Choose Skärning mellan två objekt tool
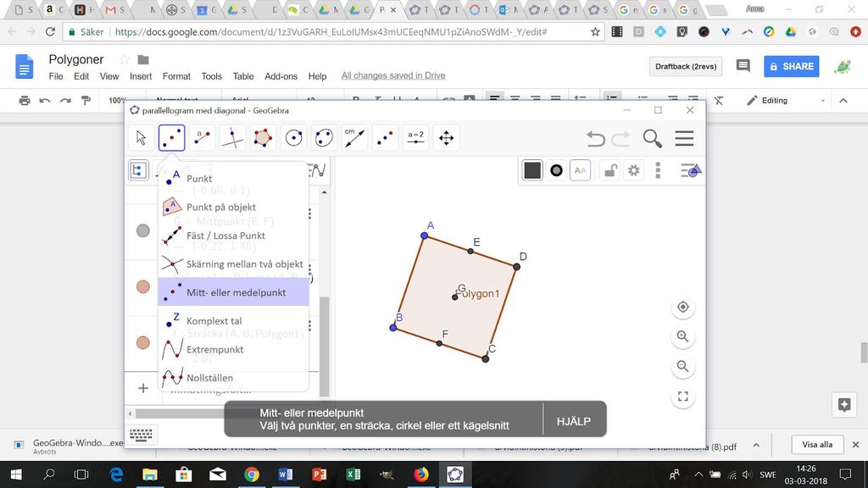 (233, 264)
